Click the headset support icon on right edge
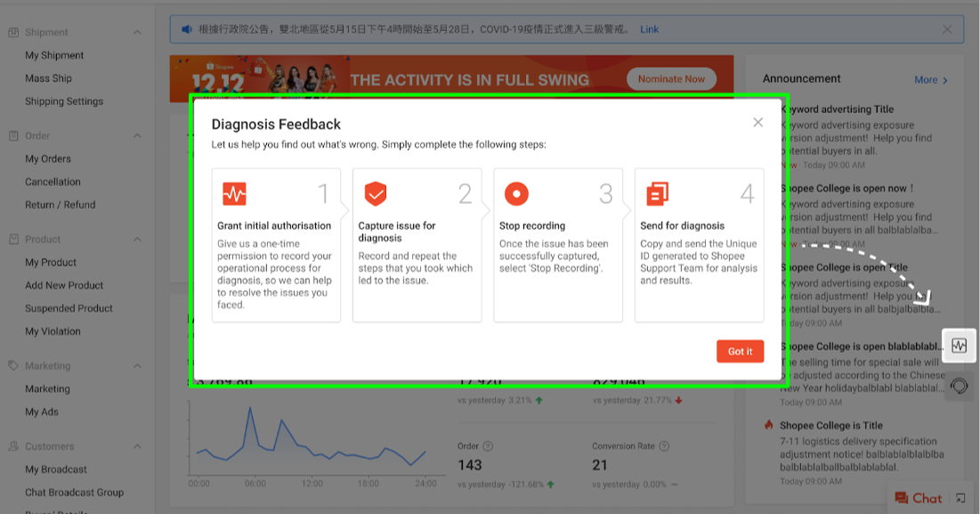 (x=959, y=387)
